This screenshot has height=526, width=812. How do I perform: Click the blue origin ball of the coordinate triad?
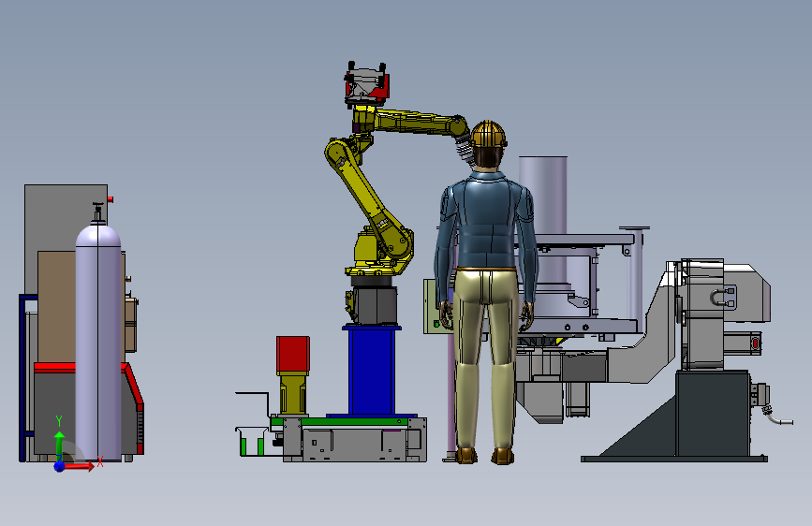[x=59, y=466]
